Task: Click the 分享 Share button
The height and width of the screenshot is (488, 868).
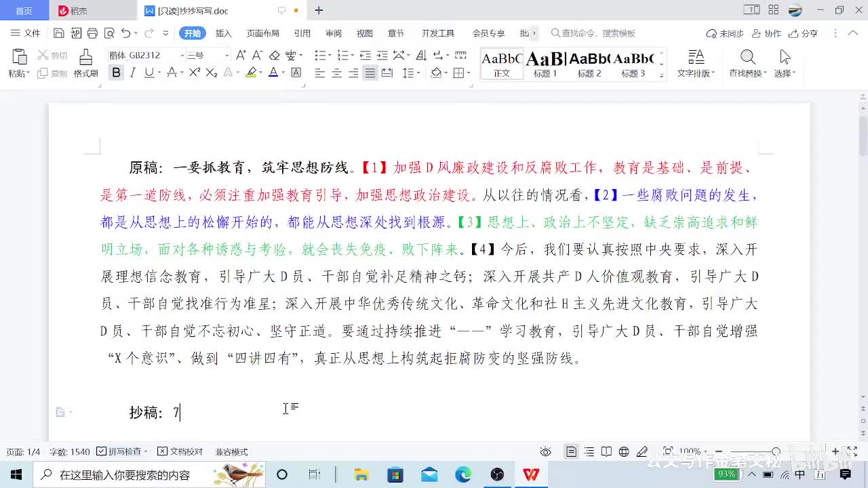Action: click(804, 33)
